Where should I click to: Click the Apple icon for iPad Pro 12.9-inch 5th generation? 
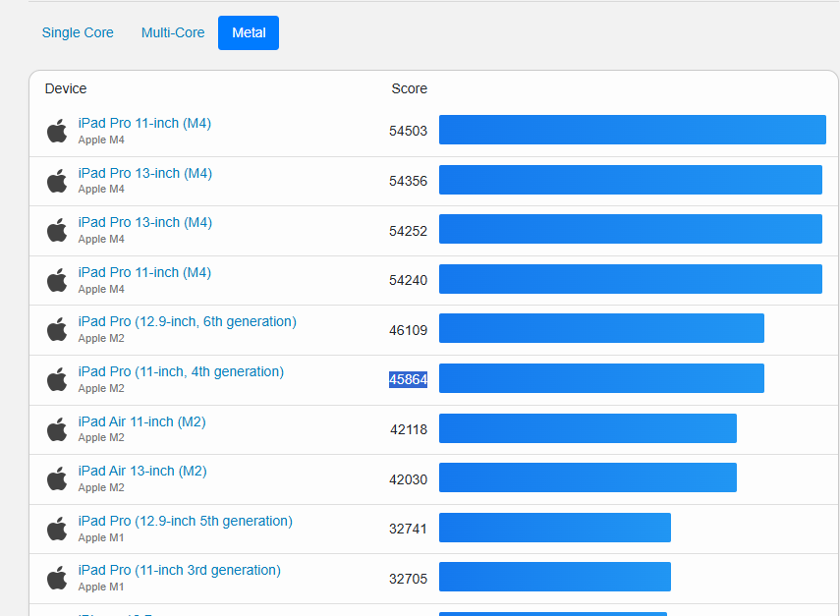[x=57, y=529]
